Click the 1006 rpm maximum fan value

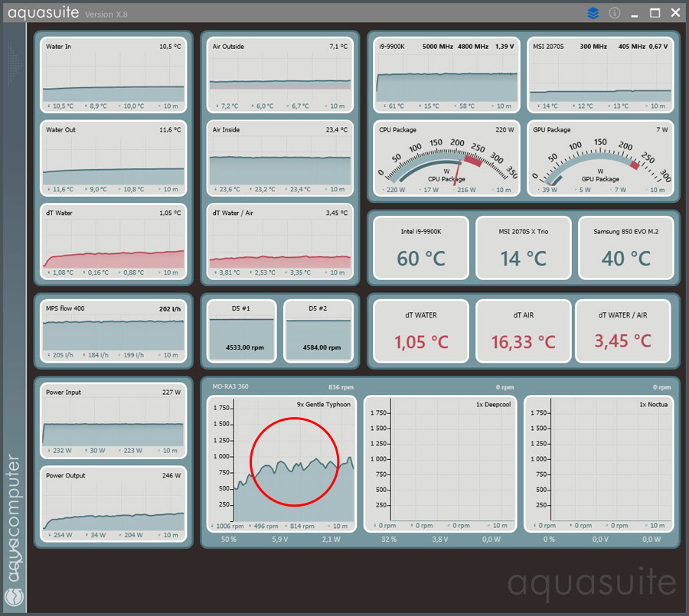pyautogui.click(x=230, y=526)
